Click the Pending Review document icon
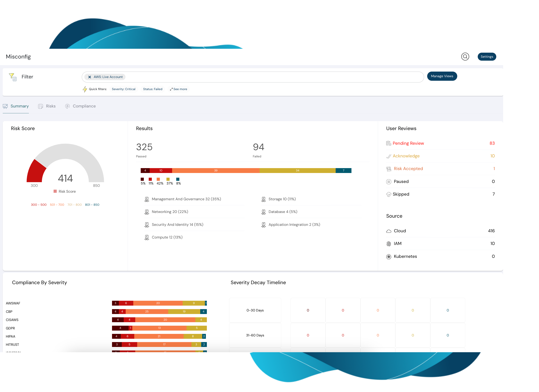The height and width of the screenshot is (392, 539). pyautogui.click(x=389, y=143)
